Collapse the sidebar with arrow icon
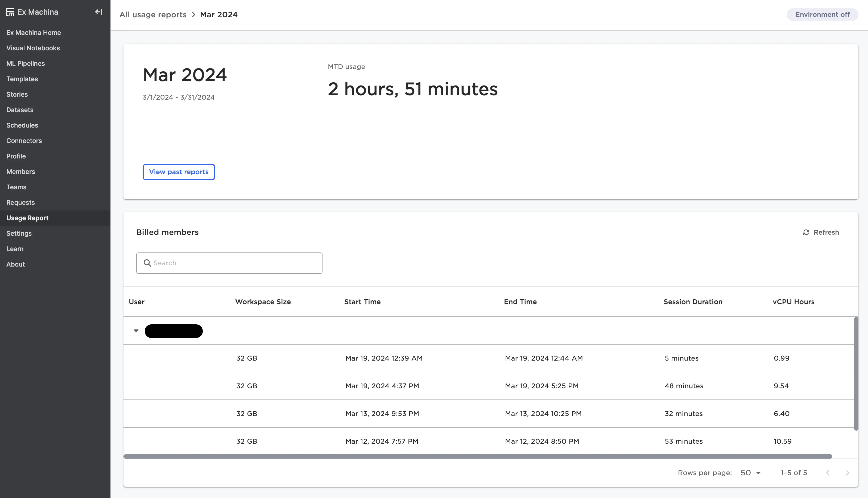This screenshot has width=868, height=498. 98,12
